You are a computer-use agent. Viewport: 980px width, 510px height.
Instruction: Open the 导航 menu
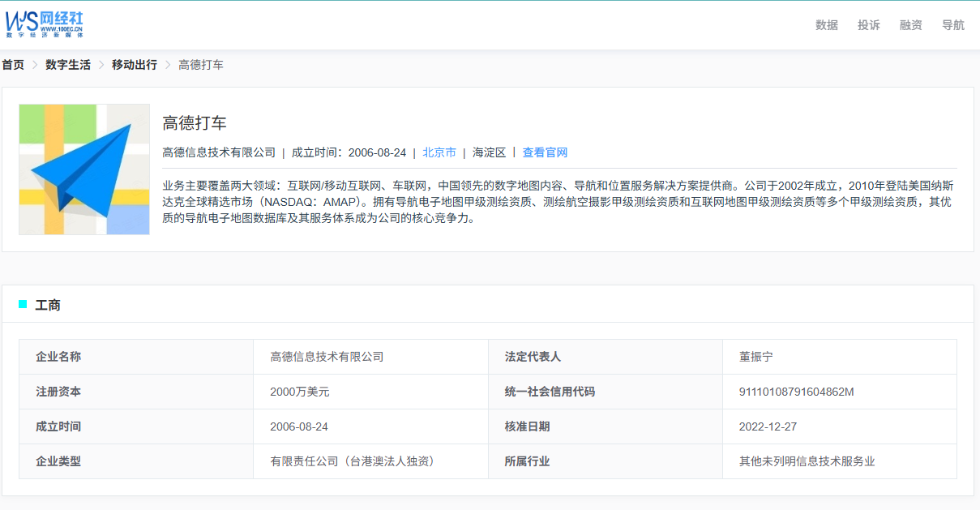tap(953, 25)
